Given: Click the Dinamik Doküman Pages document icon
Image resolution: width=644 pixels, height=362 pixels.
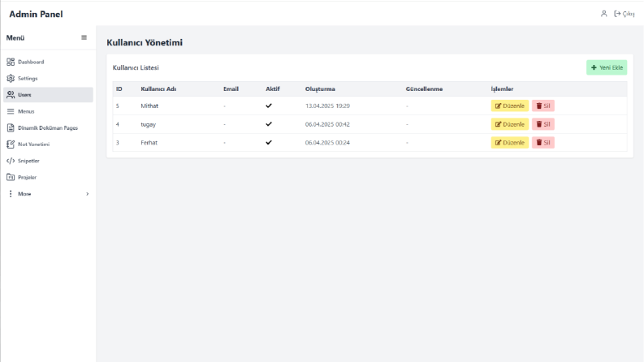Looking at the screenshot, I should click(x=11, y=127).
